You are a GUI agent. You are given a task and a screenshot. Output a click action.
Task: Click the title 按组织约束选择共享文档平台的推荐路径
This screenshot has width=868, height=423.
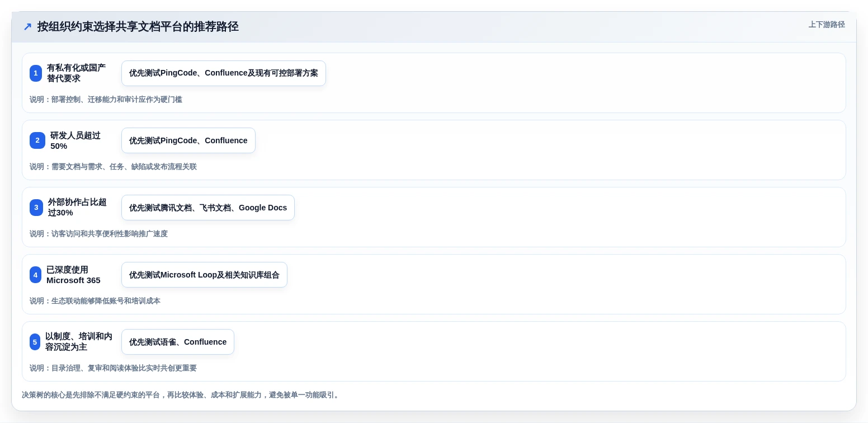coord(138,27)
